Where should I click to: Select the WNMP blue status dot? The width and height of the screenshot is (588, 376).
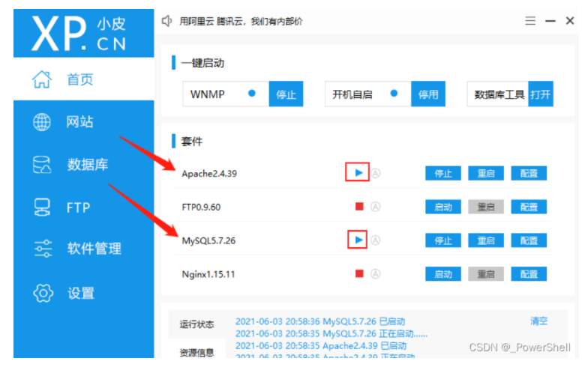[252, 93]
